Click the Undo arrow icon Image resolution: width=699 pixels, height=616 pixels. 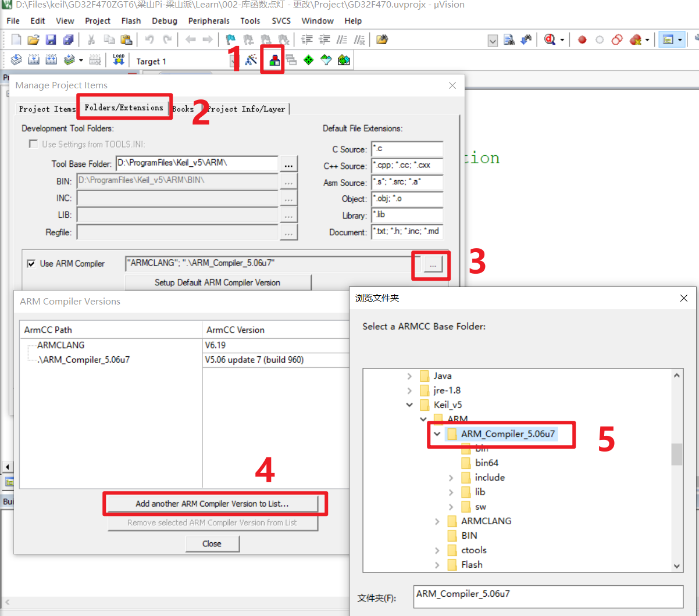[x=149, y=40]
